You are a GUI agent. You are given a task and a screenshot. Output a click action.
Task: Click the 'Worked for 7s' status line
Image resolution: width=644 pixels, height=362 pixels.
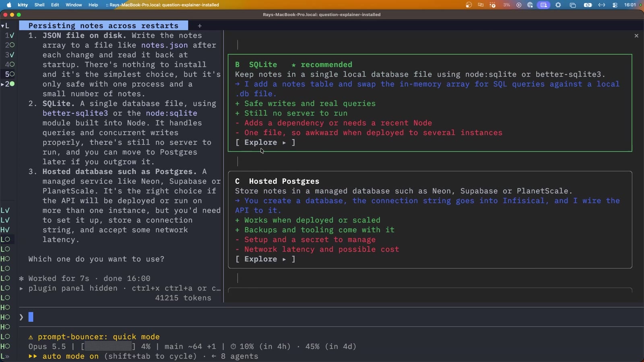(x=85, y=278)
